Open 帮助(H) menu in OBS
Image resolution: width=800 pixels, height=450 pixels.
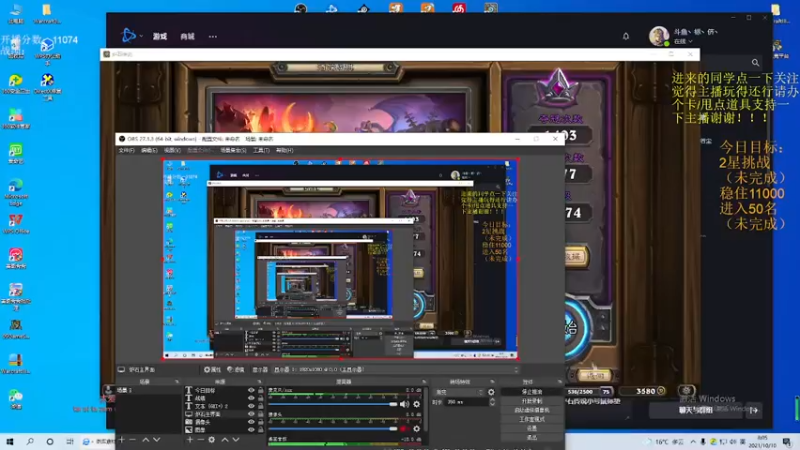pos(284,151)
